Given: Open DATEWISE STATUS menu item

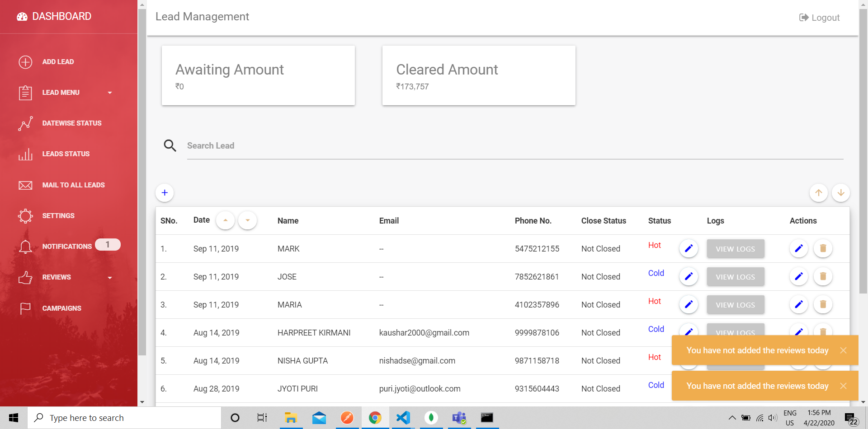Looking at the screenshot, I should tap(72, 123).
